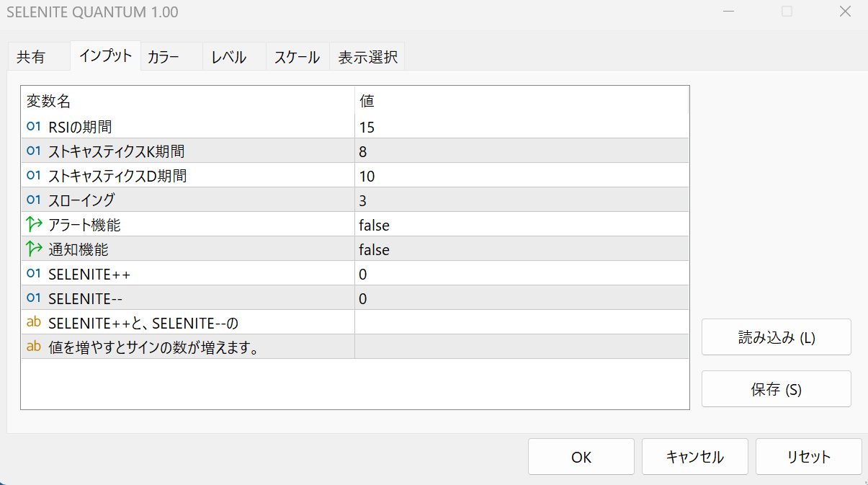
Task: Click integer type icon beside RSIの期間
Action: coord(33,127)
